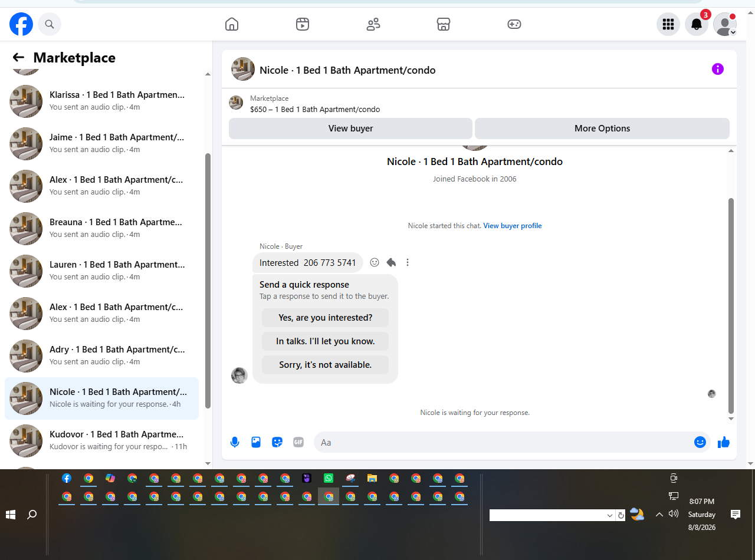
Task: Attach a photo with the image icon
Action: (x=256, y=442)
